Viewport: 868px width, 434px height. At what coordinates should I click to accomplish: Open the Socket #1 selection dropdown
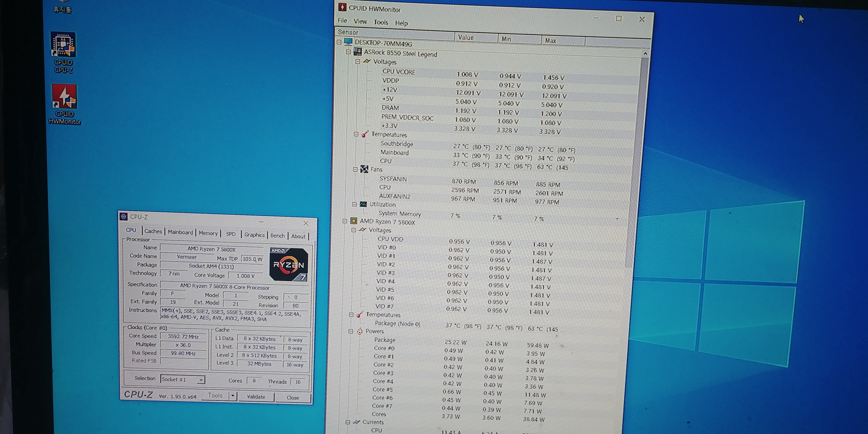(201, 380)
